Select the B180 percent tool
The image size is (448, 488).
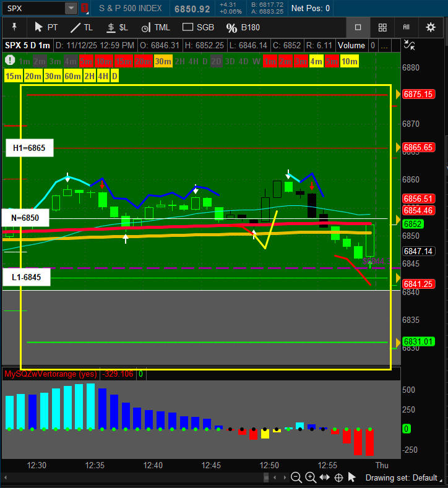tap(243, 27)
